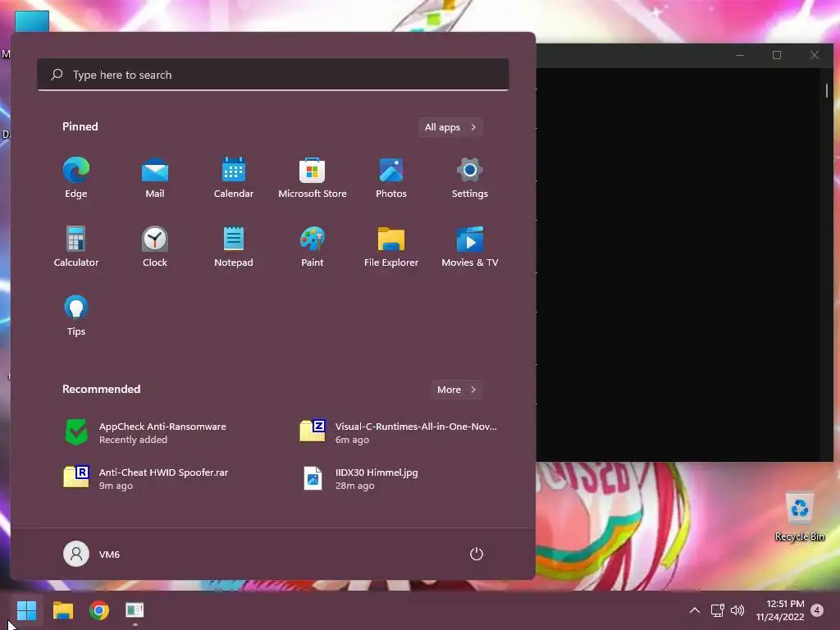This screenshot has height=630, width=840.
Task: Click scrollbar thumb in black window
Action: click(827, 90)
